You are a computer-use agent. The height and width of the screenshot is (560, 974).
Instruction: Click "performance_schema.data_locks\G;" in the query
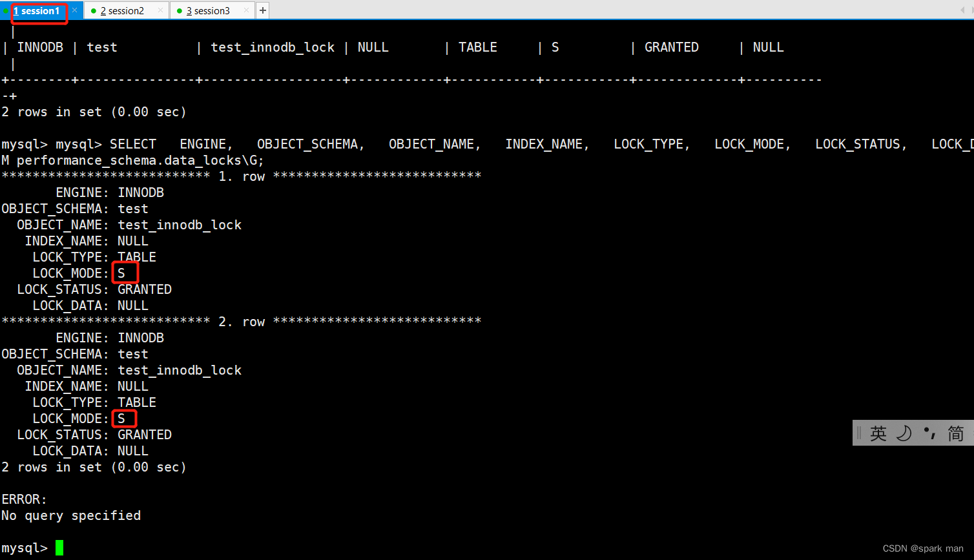point(141,160)
